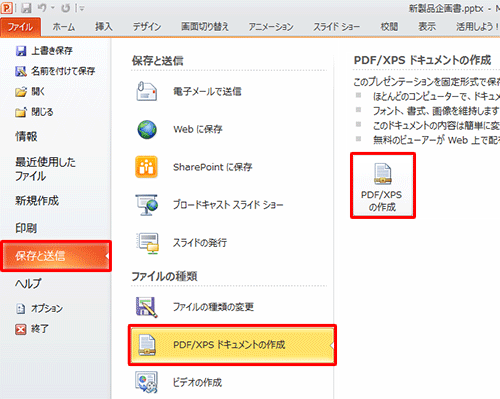Switch to the 挿入 ribbon tab
The image size is (500, 399).
pyautogui.click(x=104, y=27)
